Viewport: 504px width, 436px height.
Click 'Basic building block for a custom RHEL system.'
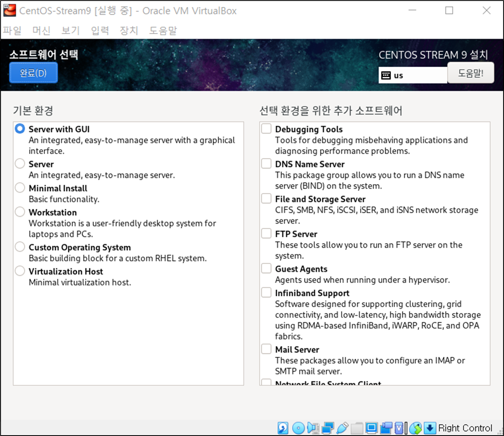point(117,258)
